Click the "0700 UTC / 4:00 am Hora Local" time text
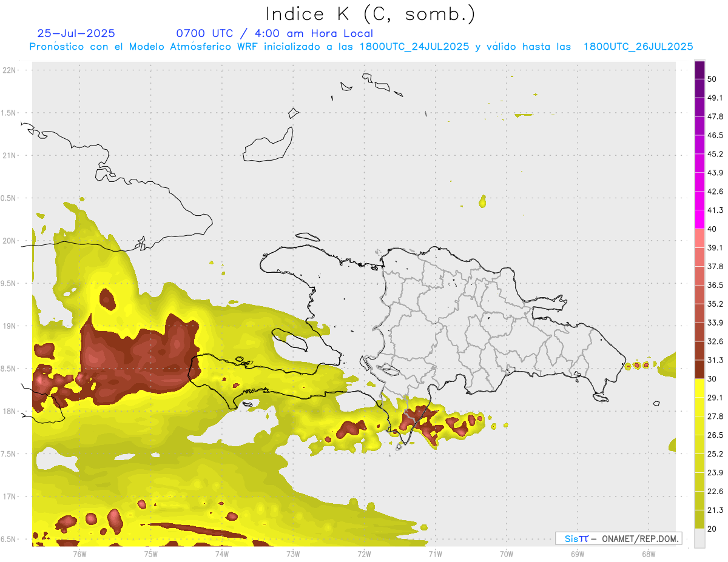Screen dimensions: 728x562 (275, 33)
